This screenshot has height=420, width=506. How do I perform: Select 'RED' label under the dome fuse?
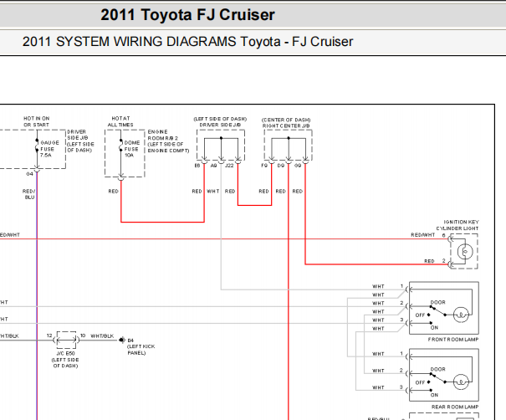pos(113,192)
